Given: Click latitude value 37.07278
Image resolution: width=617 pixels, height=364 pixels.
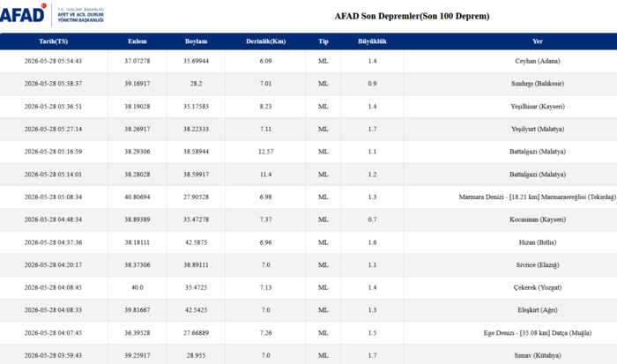Looking at the screenshot, I should 137,61.
